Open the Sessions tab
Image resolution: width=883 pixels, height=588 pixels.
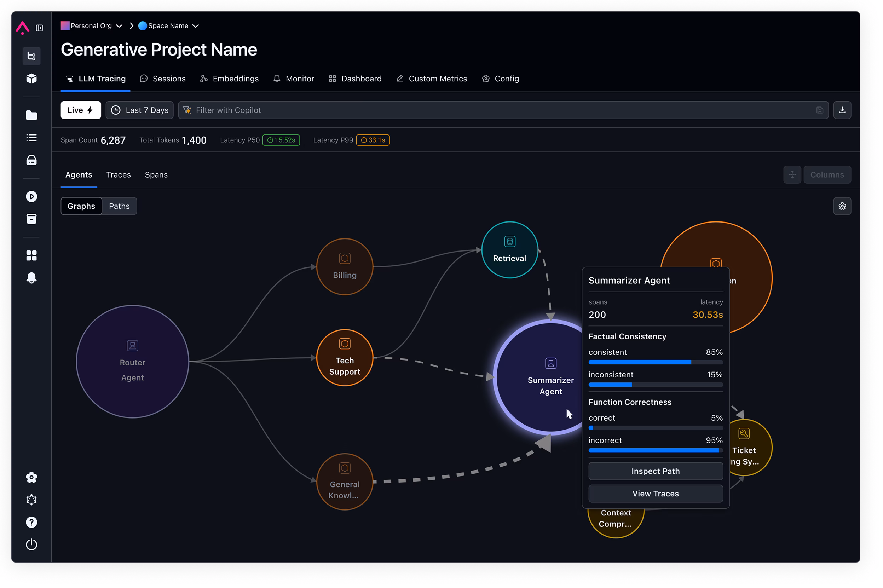163,79
